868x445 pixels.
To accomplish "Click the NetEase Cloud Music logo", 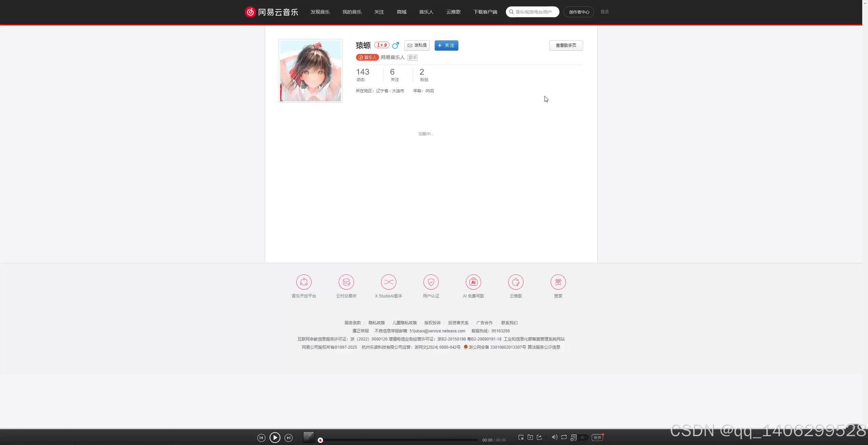I will pos(271,12).
